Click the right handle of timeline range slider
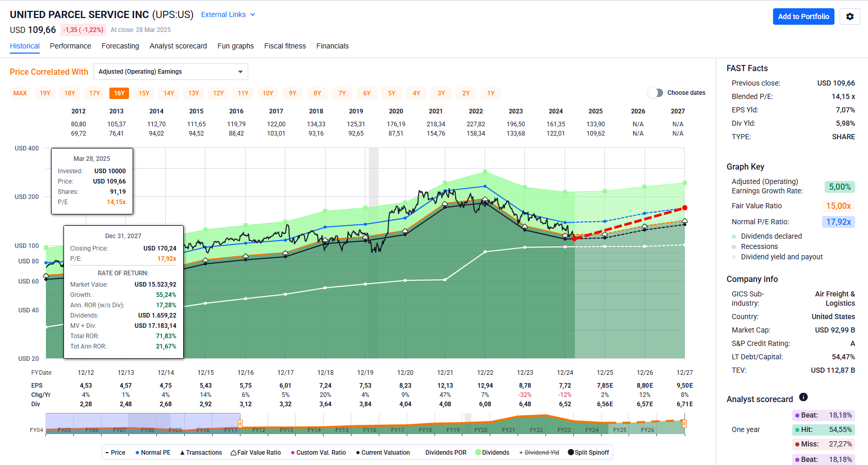This screenshot has width=868, height=465. tap(684, 424)
